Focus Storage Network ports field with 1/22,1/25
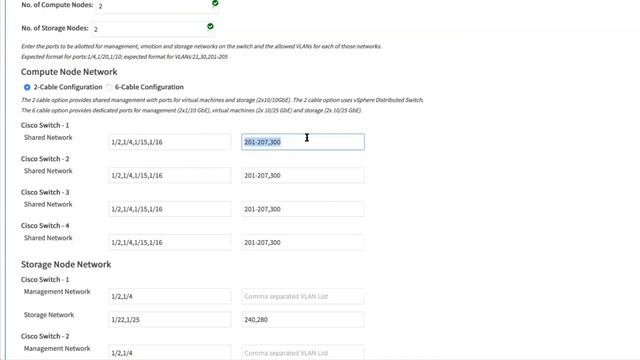 tap(170, 320)
